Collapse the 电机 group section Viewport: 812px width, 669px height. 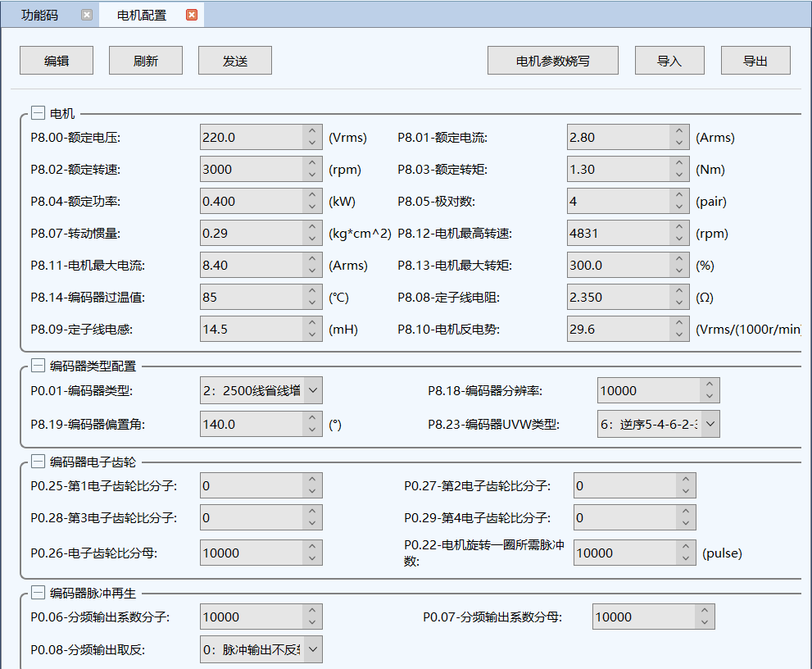pyautogui.click(x=39, y=114)
